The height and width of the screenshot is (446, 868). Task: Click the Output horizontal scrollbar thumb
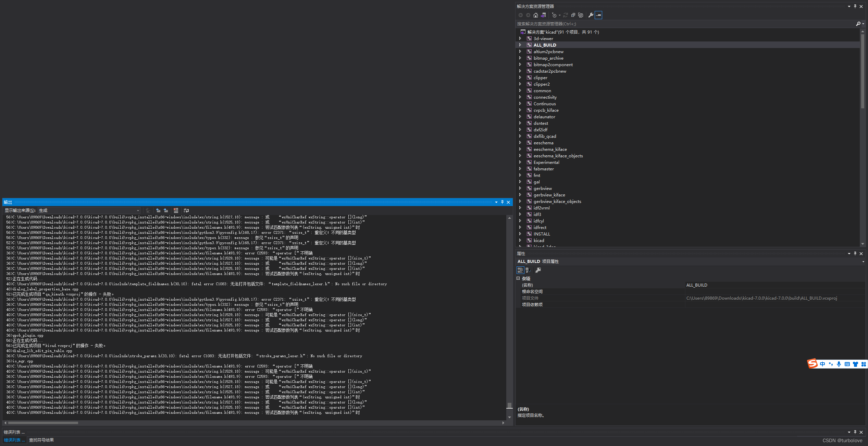click(x=43, y=423)
